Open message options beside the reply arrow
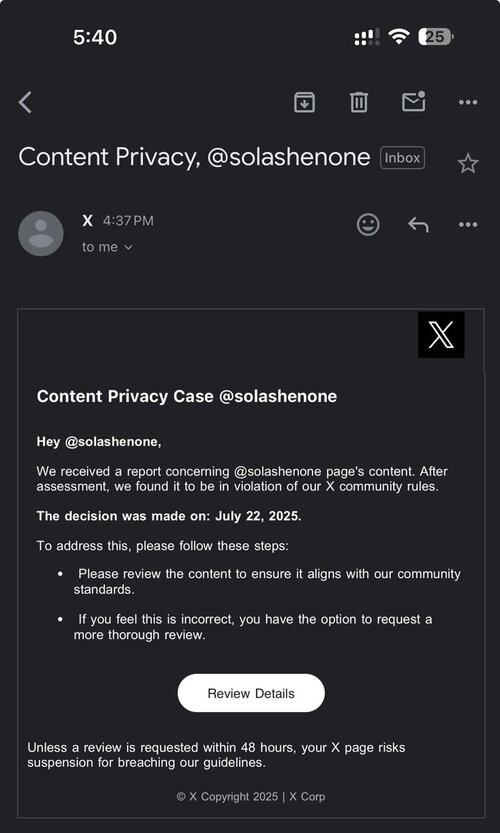Image resolution: width=500 pixels, height=833 pixels. (468, 225)
